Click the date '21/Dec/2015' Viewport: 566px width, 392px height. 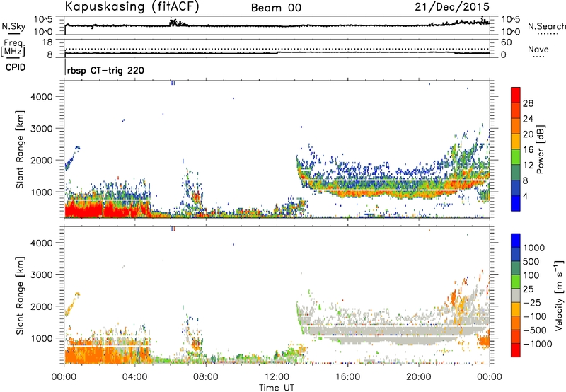(452, 6)
